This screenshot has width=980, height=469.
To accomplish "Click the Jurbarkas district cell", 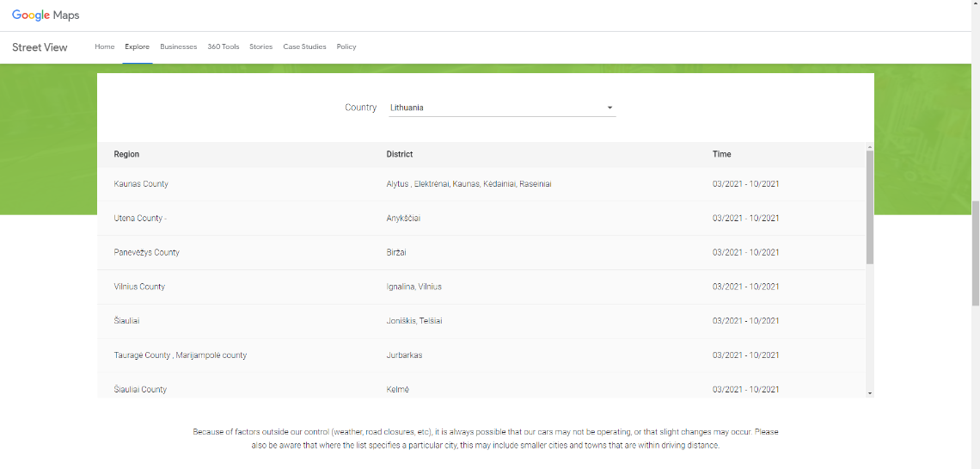I will point(404,355).
